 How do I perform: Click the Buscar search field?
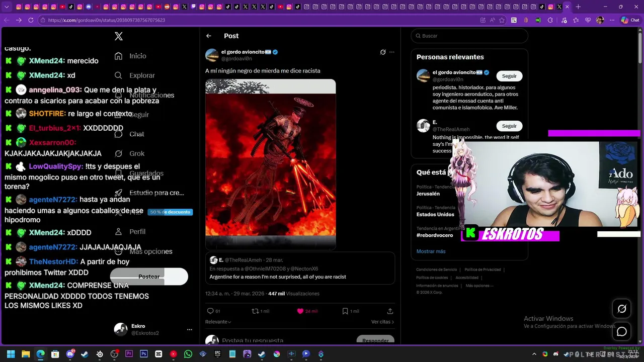469,36
